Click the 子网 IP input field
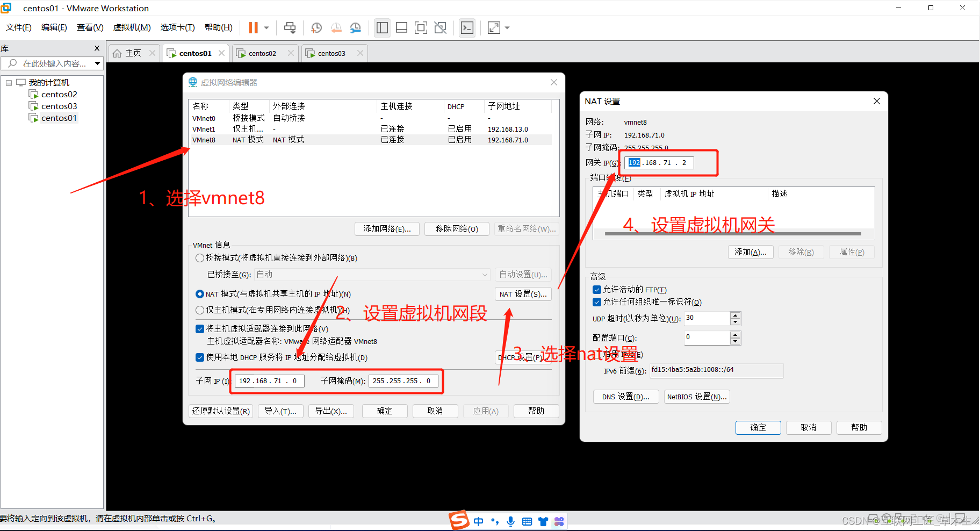The width and height of the screenshot is (980, 531). [x=270, y=381]
